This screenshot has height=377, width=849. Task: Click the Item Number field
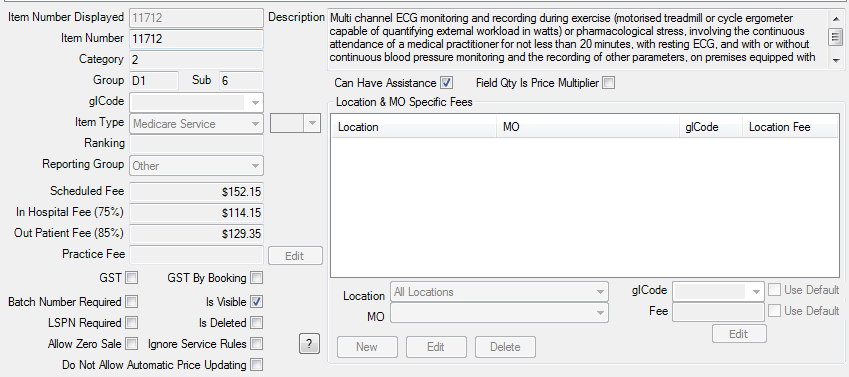(197, 39)
